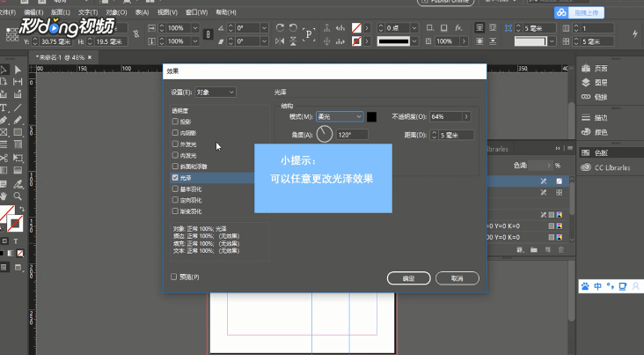Open the CC Libraries panel

(605, 167)
